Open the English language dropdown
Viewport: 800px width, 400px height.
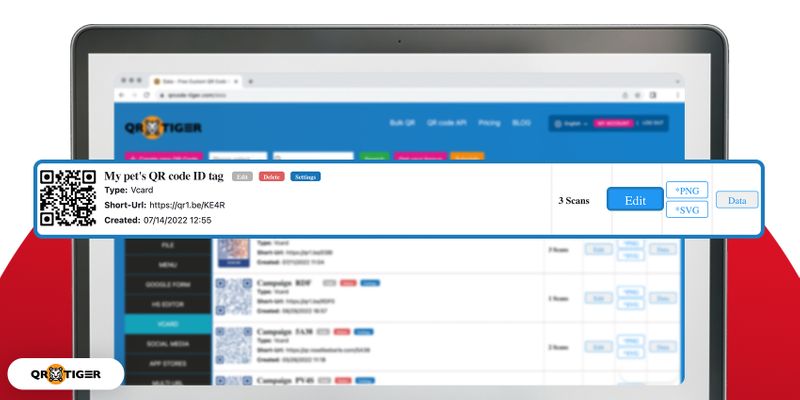click(570, 123)
